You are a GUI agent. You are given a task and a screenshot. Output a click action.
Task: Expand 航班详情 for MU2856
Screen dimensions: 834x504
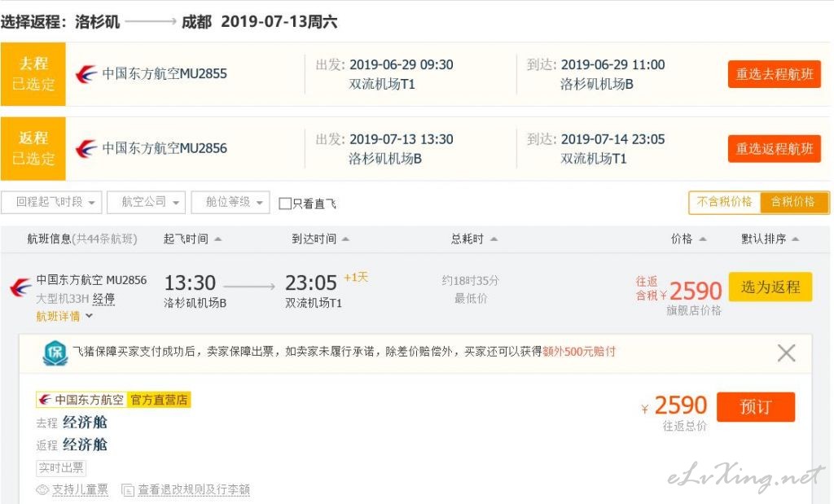point(64,317)
